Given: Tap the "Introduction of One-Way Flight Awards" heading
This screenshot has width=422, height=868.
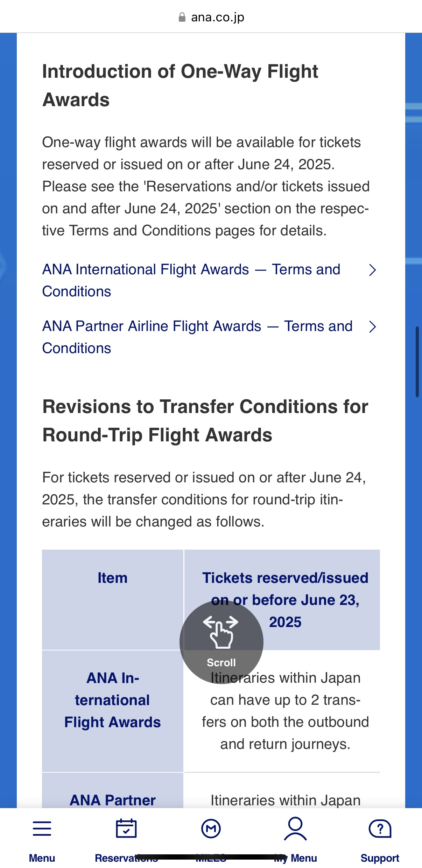Looking at the screenshot, I should pos(180,85).
